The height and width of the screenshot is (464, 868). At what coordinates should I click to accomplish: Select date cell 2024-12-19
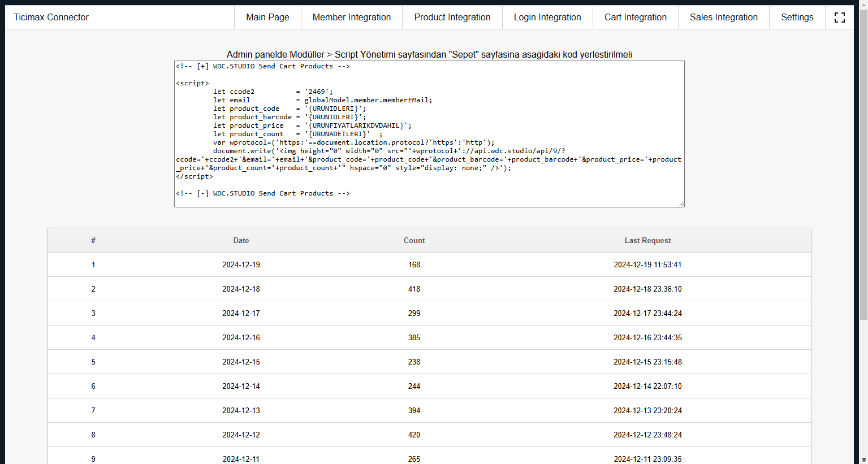point(241,264)
